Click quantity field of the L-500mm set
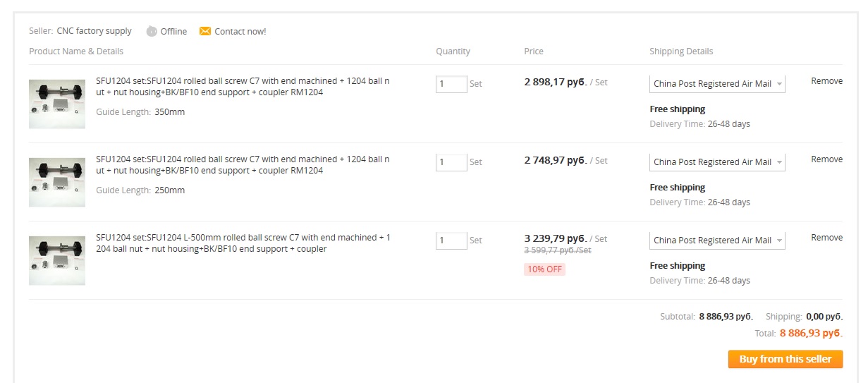868x383 pixels. 451,241
